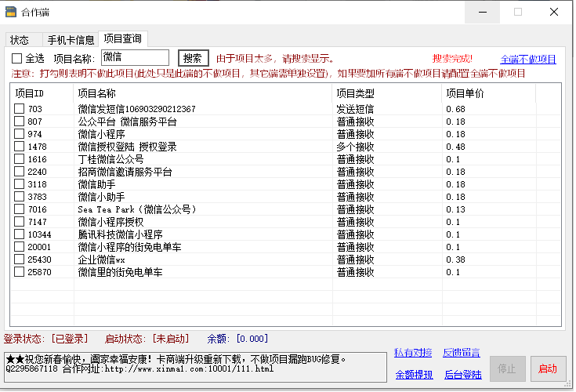Image resolution: width=576 pixels, height=392 pixels.
Task: Select row 公众平台 微信服务平台
Action: [127, 122]
